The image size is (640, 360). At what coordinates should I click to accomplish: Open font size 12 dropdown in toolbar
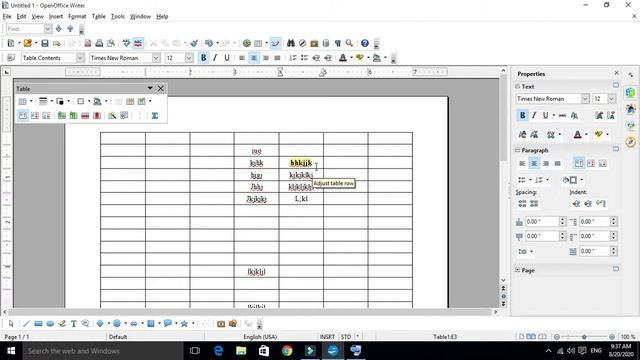tap(189, 58)
